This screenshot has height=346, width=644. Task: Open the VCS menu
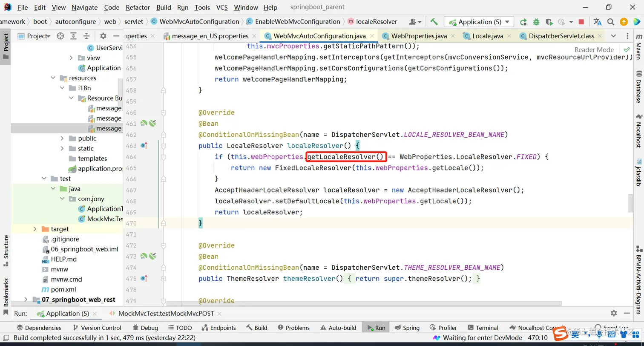pos(222,7)
